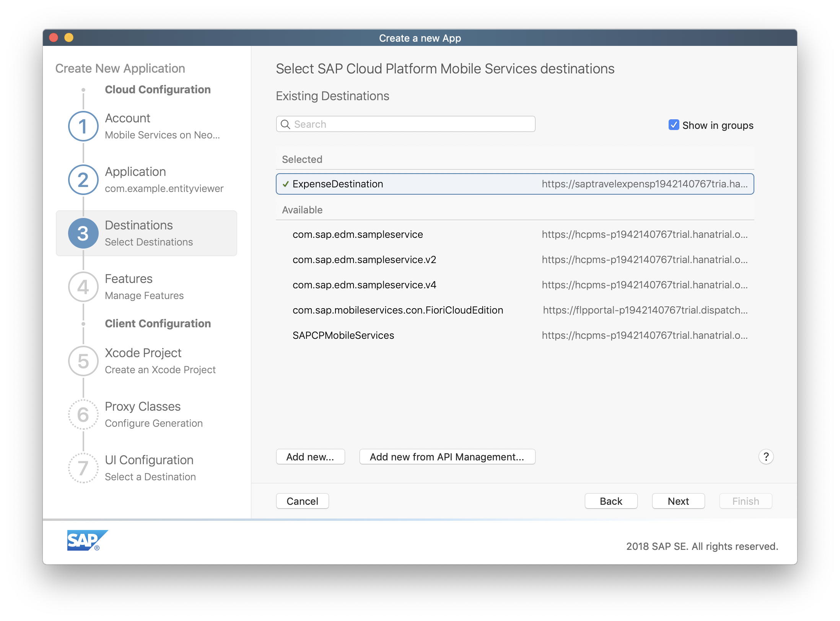This screenshot has height=621, width=840.
Task: Minimize window with the yellow button
Action: (x=69, y=37)
